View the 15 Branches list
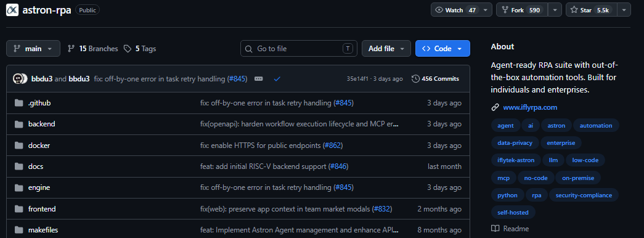 click(93, 49)
